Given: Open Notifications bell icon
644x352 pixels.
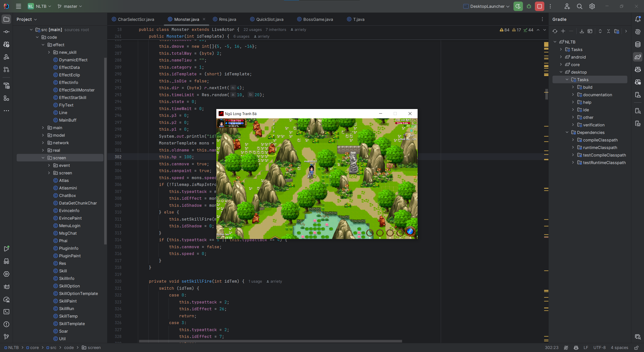Looking at the screenshot, I should [x=638, y=19].
